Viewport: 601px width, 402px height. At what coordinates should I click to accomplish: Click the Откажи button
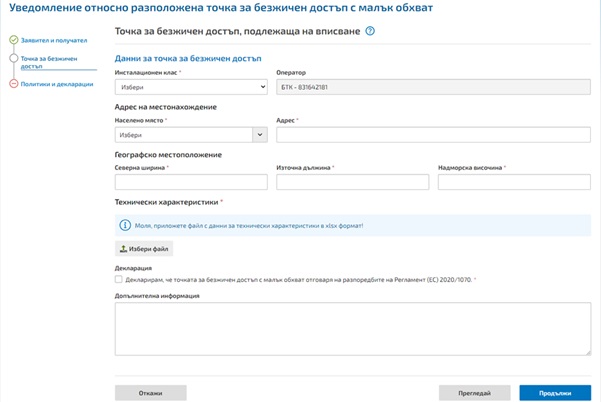[x=151, y=393]
